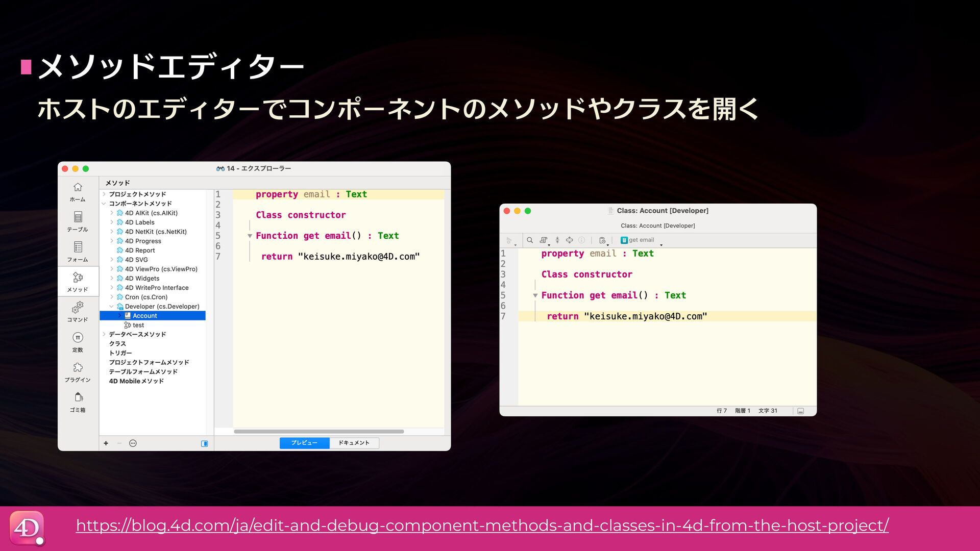The image size is (980, 551).
Task: Click the 文字 31 status bar entry
Action: coord(768,411)
